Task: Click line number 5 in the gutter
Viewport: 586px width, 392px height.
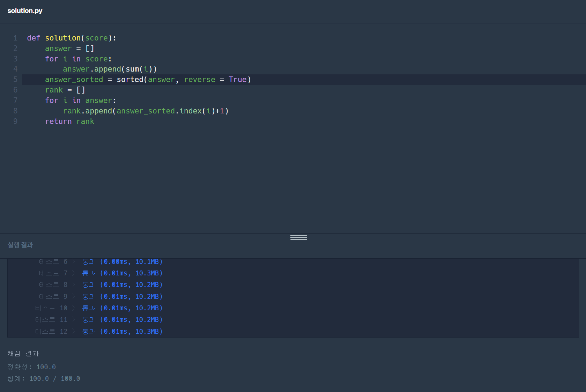Action: [x=15, y=80]
